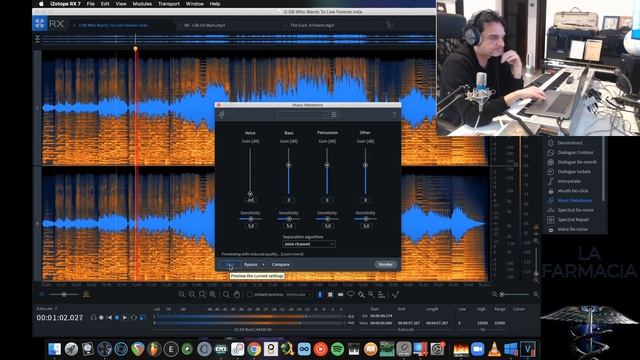Open the Transport menu
The image size is (640, 360).
pyautogui.click(x=169, y=4)
